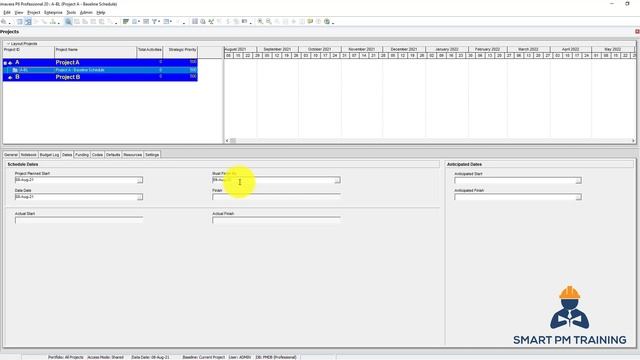Screen dimensions: 640x360
Task: Switch to the Notebook tab
Action: pos(29,155)
